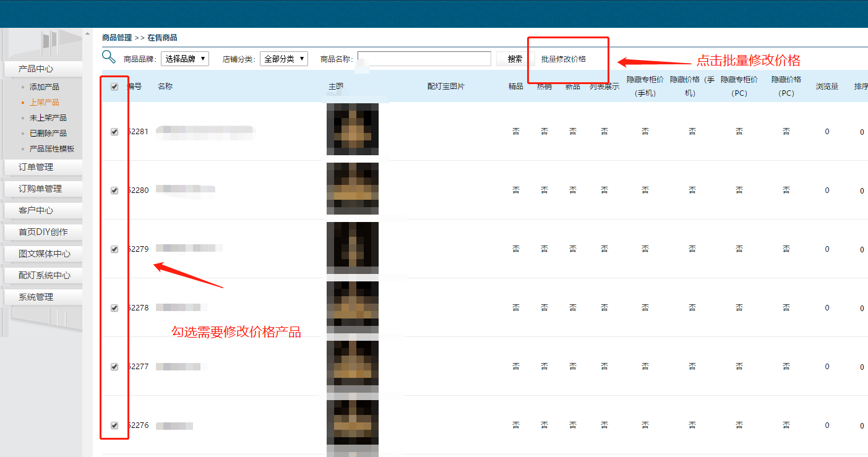Click the 主图 column header

coord(336,87)
